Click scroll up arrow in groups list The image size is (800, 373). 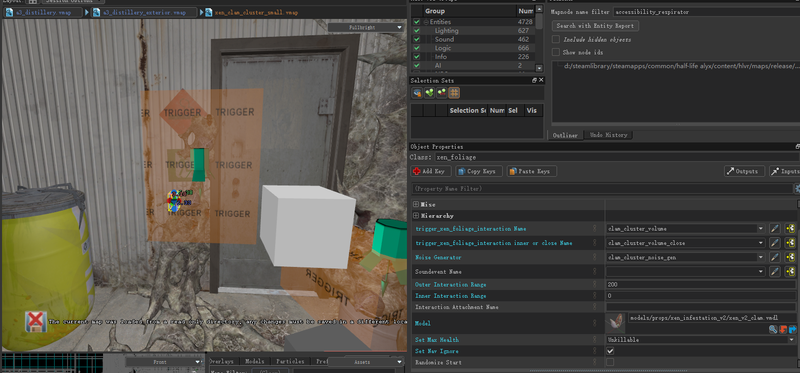pos(539,9)
